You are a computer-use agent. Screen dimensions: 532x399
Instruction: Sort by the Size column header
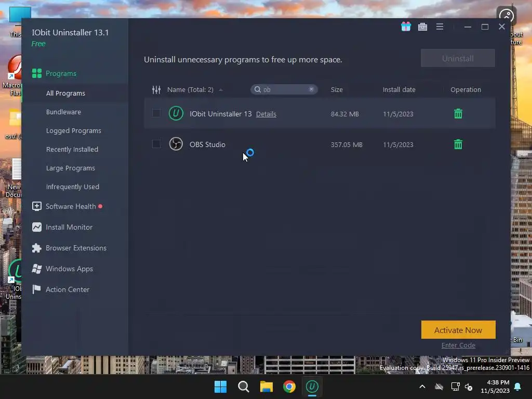(337, 89)
